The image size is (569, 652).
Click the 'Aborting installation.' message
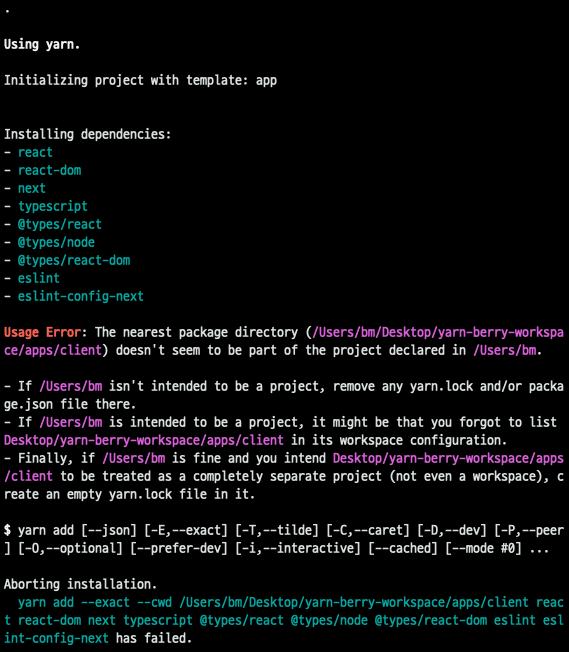pyautogui.click(x=80, y=584)
